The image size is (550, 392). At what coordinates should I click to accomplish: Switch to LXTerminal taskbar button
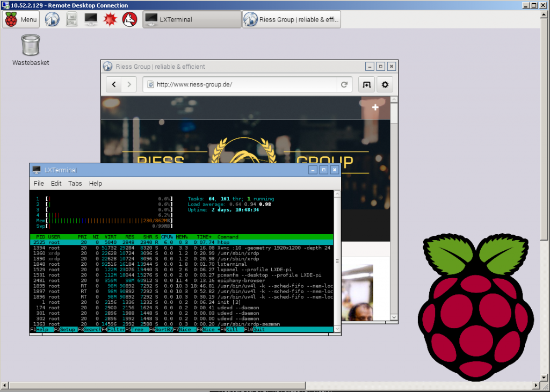[x=192, y=19]
